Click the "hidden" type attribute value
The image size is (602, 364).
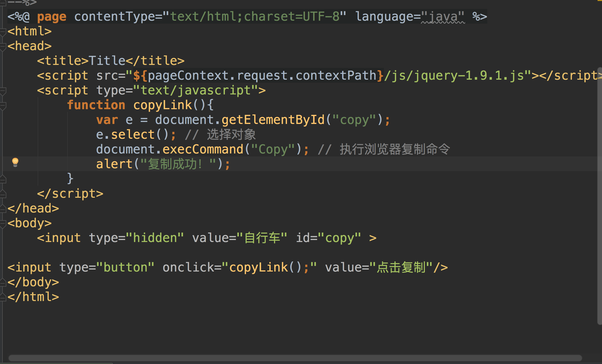pos(155,238)
